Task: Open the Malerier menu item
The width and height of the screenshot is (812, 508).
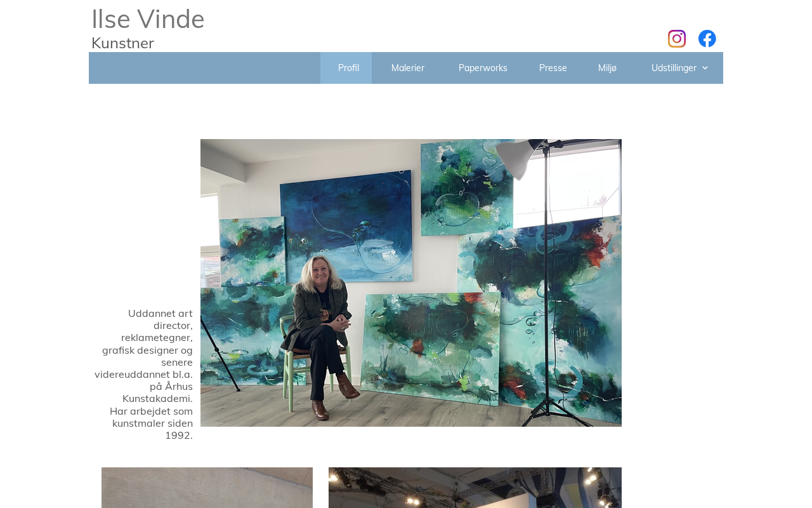Action: tap(408, 68)
